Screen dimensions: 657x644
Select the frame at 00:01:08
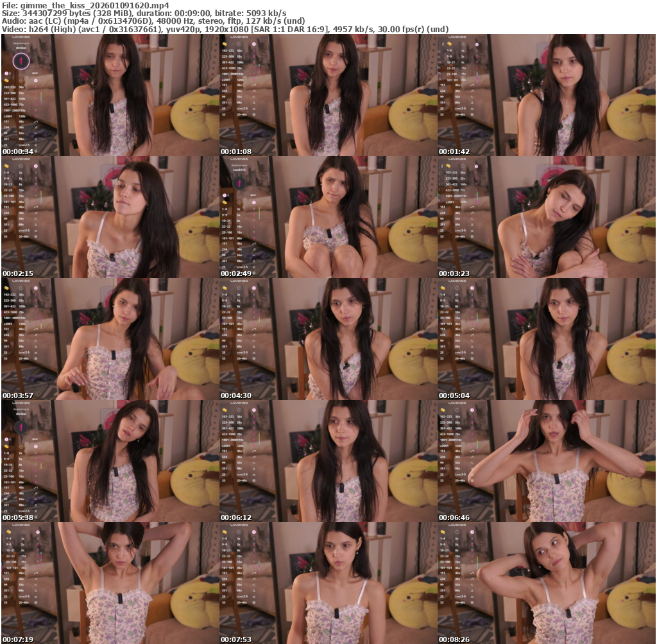(328, 95)
